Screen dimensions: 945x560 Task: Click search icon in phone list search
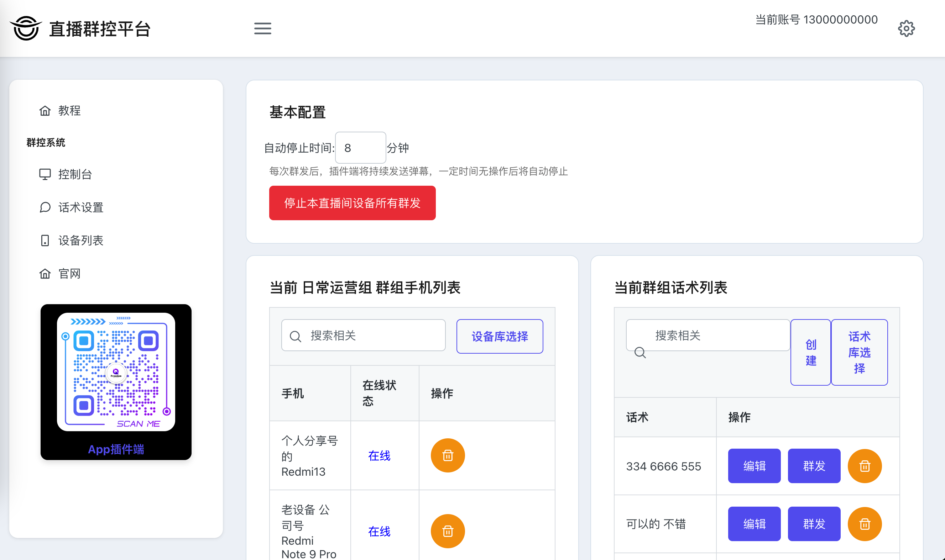295,336
